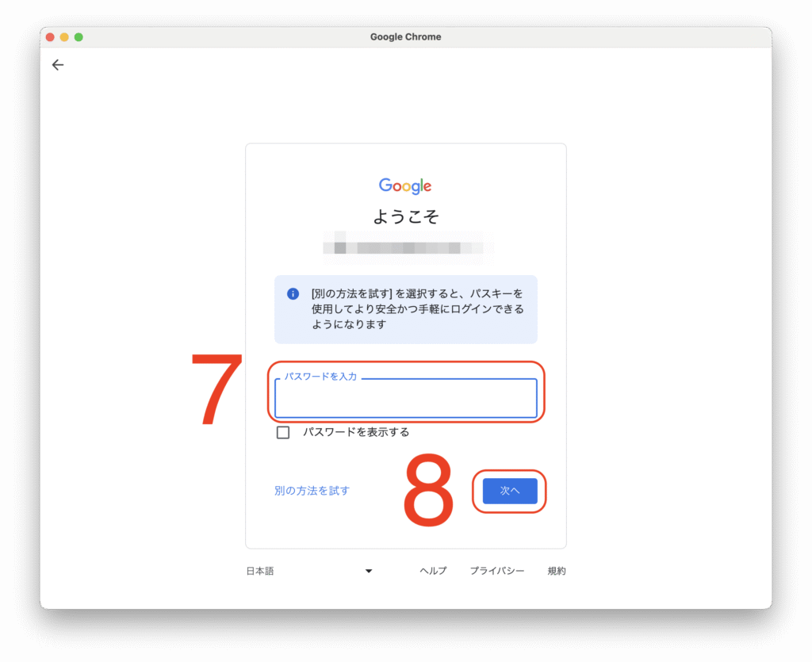812x662 pixels.
Task: Minimize the Chrome window with yellow button
Action: (64, 36)
